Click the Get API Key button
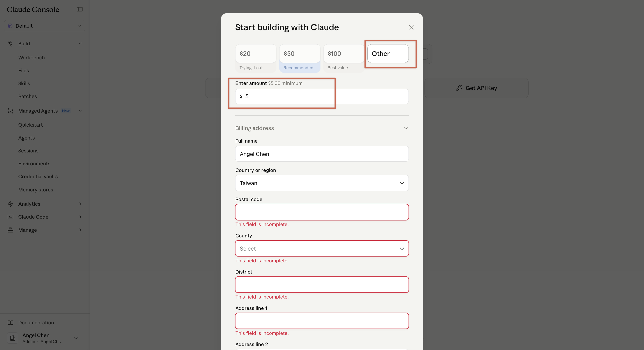Image resolution: width=644 pixels, height=350 pixels. click(x=476, y=88)
